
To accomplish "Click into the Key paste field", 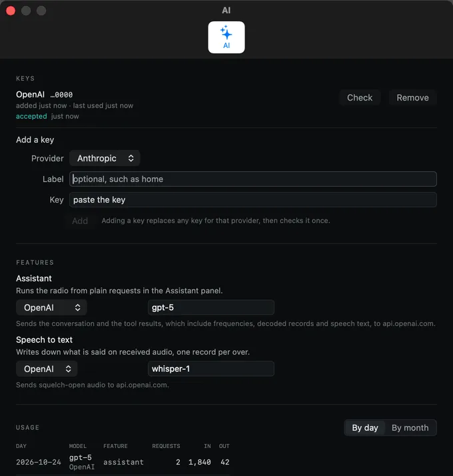I will pyautogui.click(x=253, y=200).
